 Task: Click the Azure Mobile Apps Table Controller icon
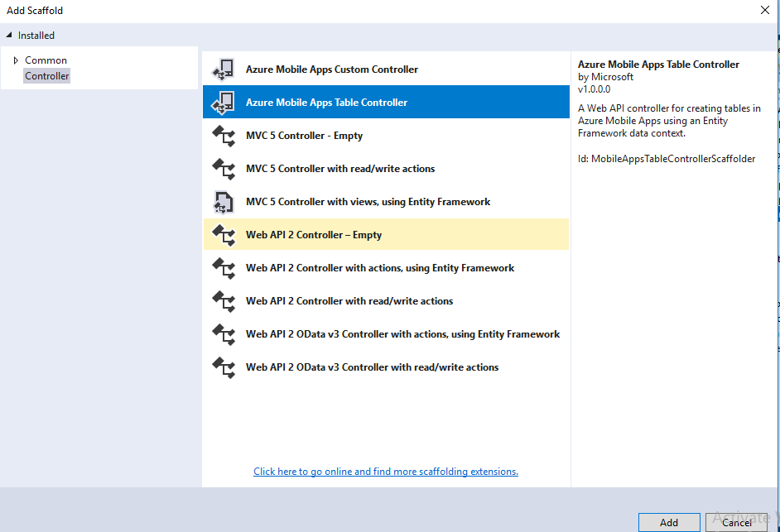point(224,103)
